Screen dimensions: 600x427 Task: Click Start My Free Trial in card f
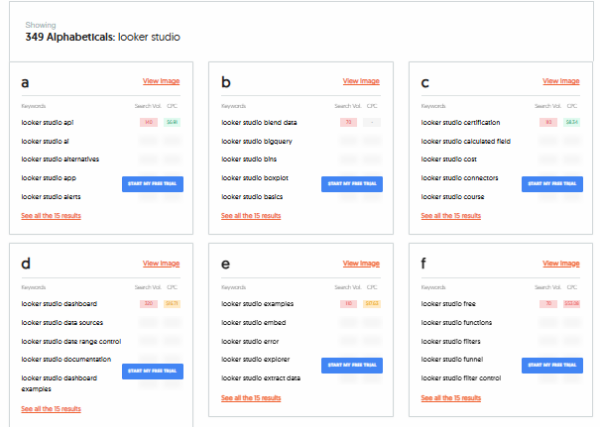coord(552,365)
